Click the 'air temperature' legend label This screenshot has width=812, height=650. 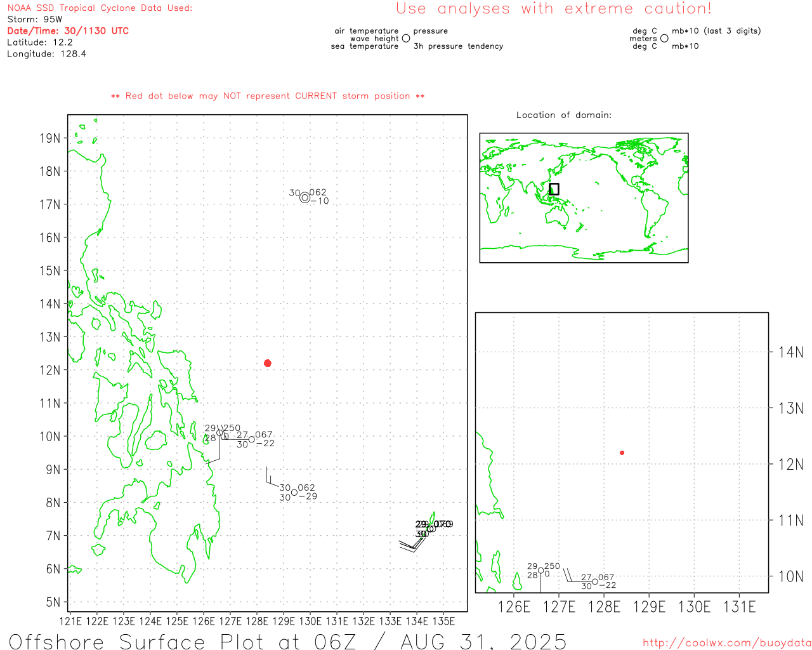tap(367, 31)
